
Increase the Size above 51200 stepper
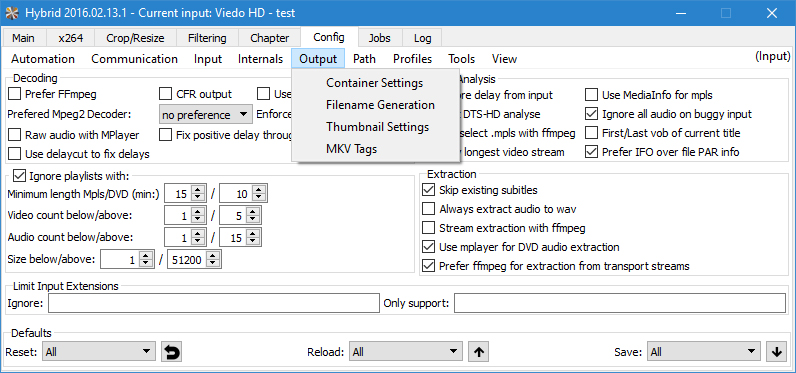click(x=213, y=257)
